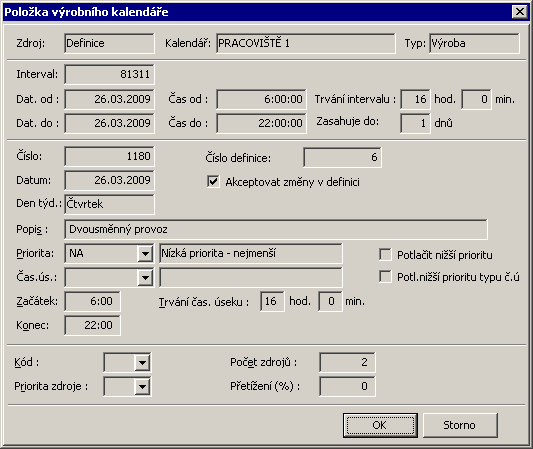Select the Začátek time field
This screenshot has height=449, width=533.
click(x=92, y=301)
